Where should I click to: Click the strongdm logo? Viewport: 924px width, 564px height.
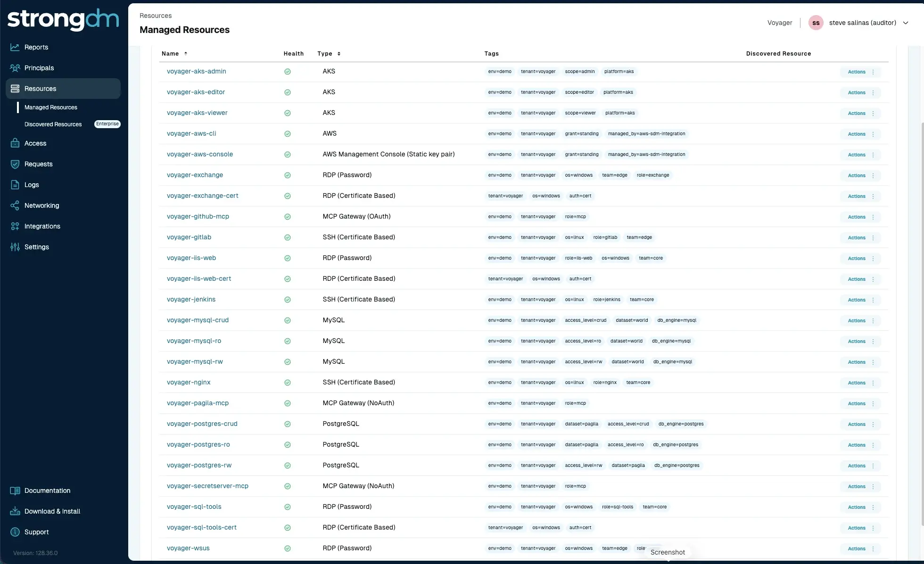coord(63,19)
